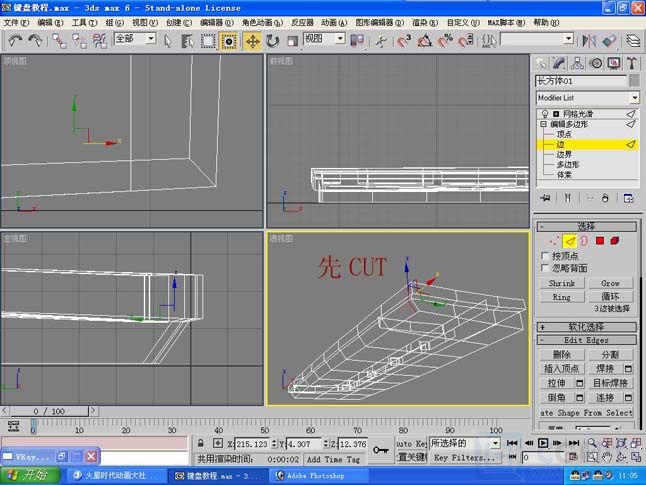Image resolution: width=646 pixels, height=485 pixels.
Task: Select the 顶点 sub-object level in stack
Action: tap(564, 134)
